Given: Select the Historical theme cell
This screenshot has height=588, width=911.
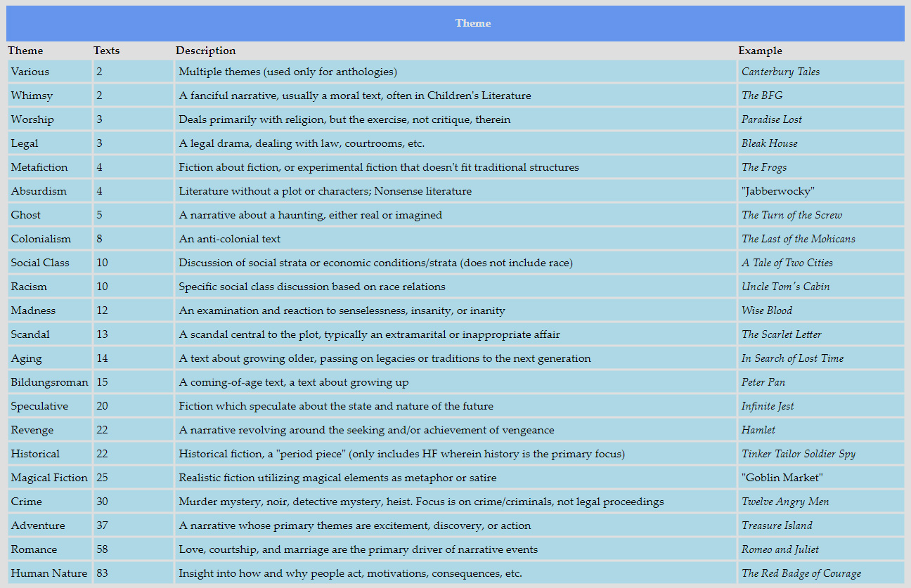Looking at the screenshot, I should 49,454.
